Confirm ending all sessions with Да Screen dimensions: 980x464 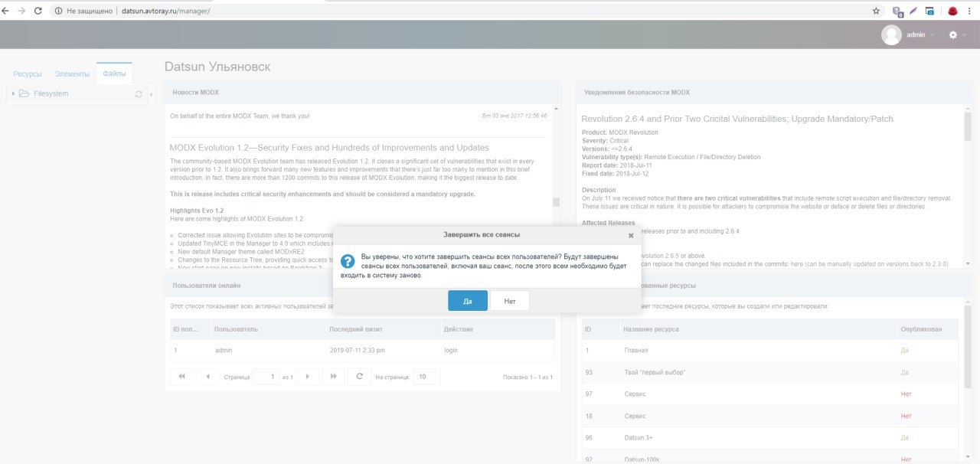[467, 301]
